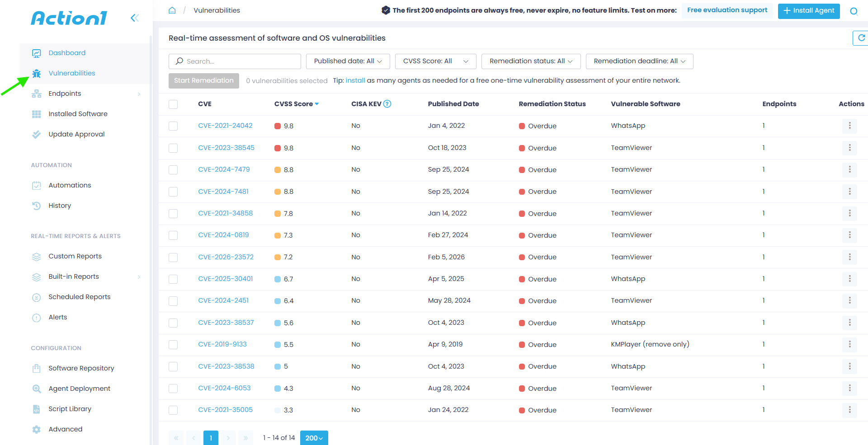Open Remediation deadline filter dropdown
This screenshot has height=445, width=868.
[639, 61]
